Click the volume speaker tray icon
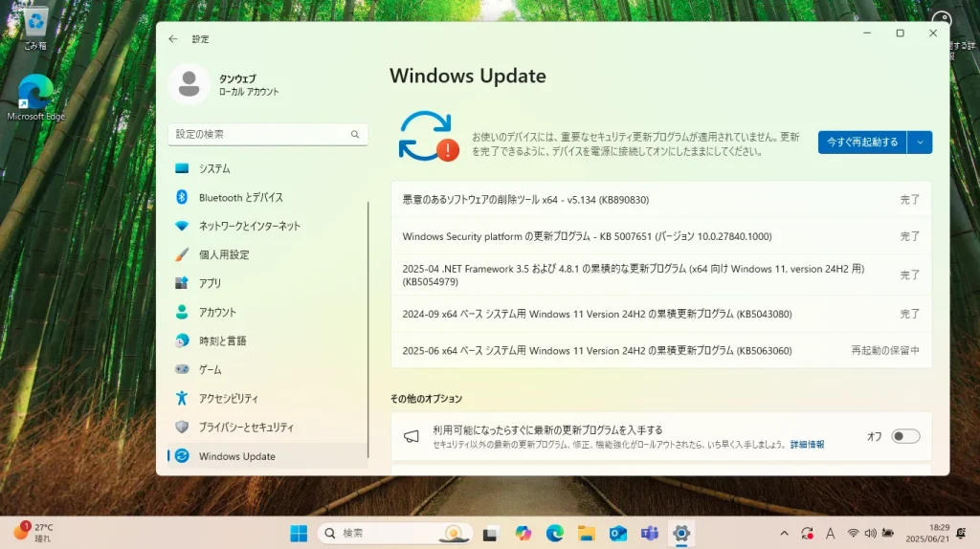Viewport: 980px width, 549px height. tap(871, 534)
